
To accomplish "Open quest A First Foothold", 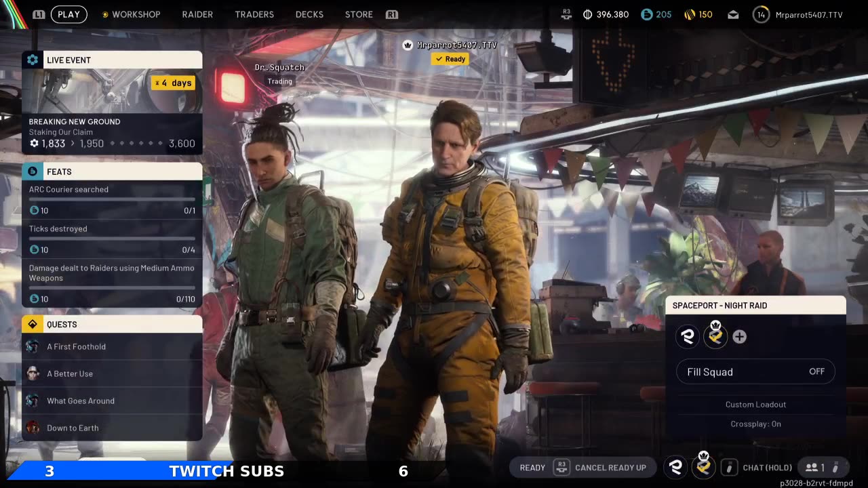I will coord(112,346).
